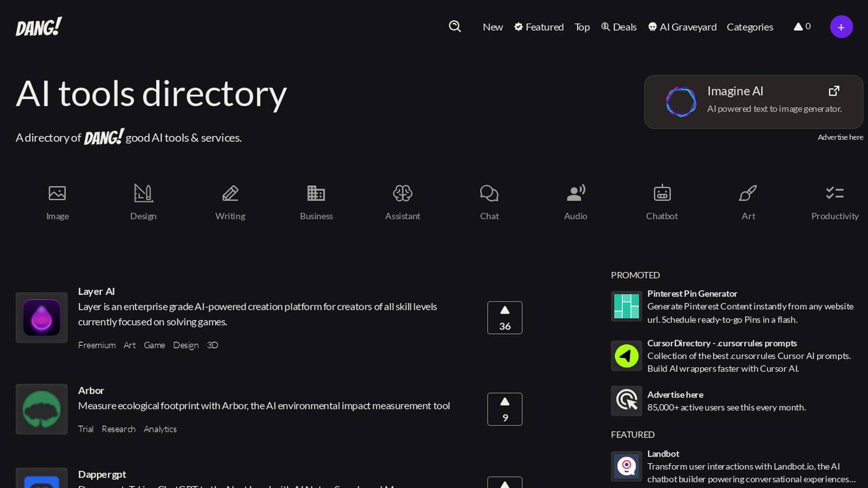868x488 pixels.
Task: Click the upvote counter showing 0 in header
Action: 802,26
